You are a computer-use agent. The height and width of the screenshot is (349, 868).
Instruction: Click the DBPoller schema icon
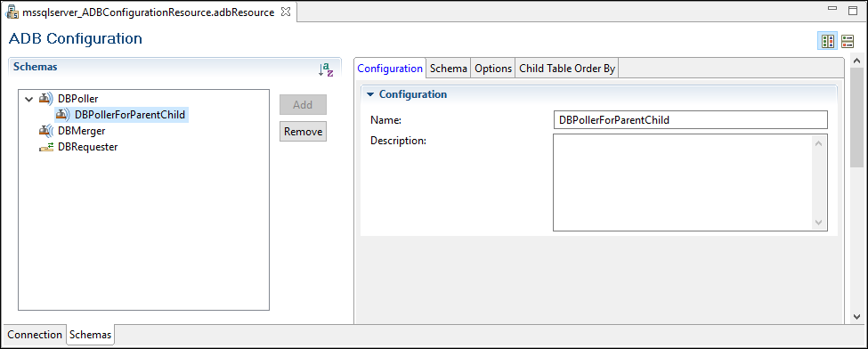coord(46,99)
